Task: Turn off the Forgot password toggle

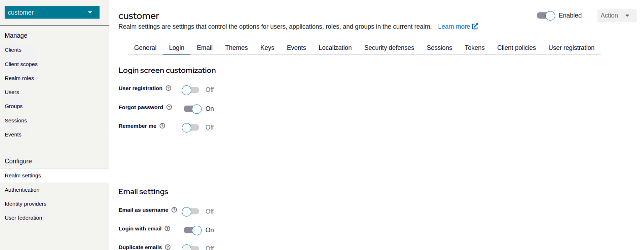Action: 192,109
